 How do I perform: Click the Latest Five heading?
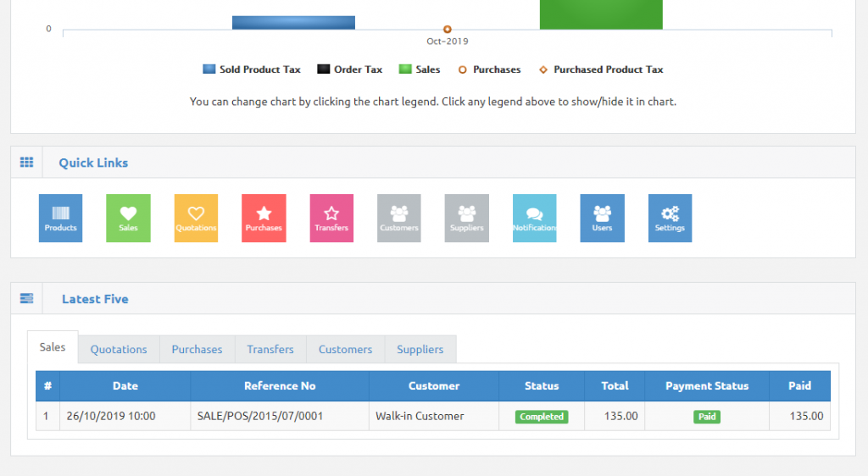pyautogui.click(x=95, y=299)
